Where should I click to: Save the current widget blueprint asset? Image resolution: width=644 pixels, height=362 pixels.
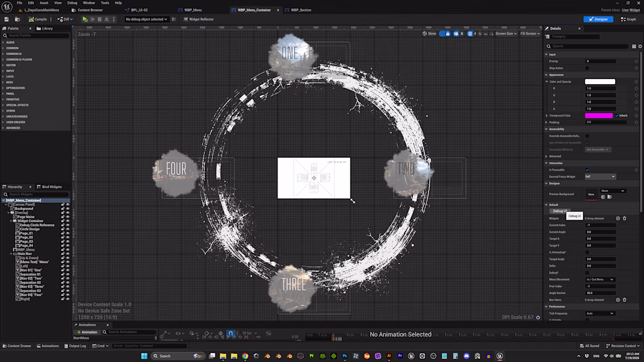tap(6, 19)
